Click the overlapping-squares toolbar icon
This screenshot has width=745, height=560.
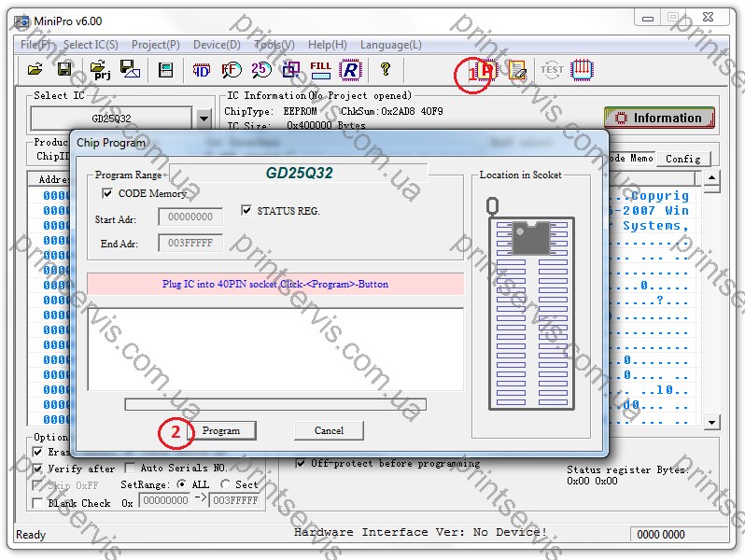click(290, 70)
